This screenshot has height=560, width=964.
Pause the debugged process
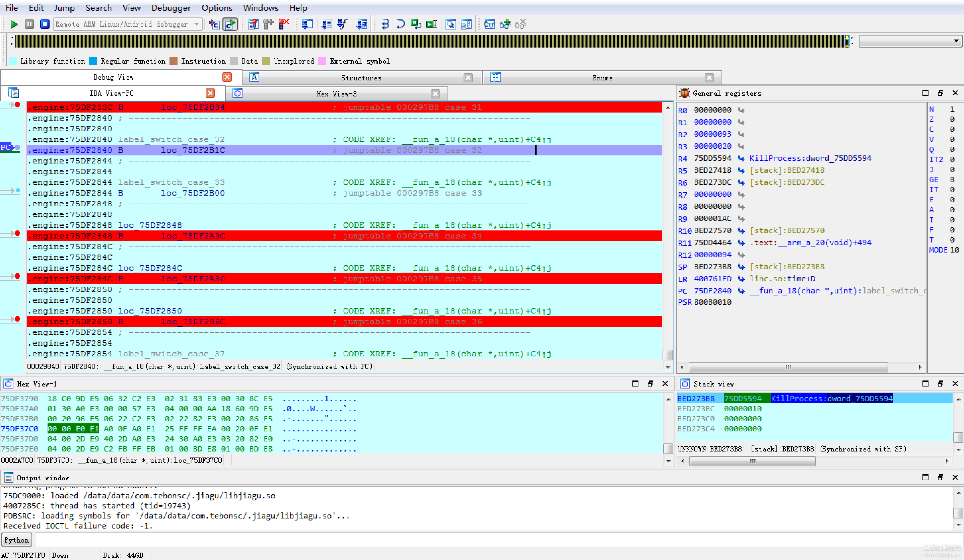point(29,24)
